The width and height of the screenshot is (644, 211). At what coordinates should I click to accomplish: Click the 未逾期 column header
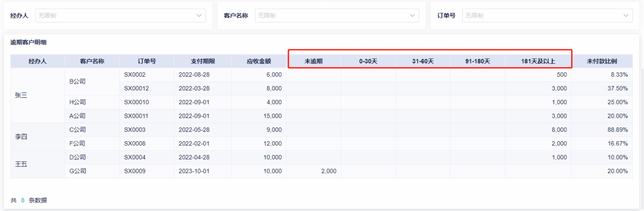tap(314, 61)
